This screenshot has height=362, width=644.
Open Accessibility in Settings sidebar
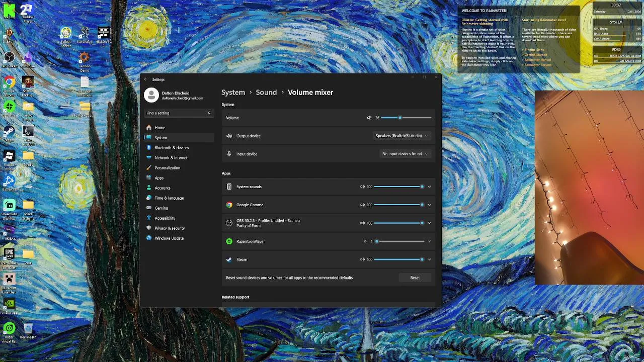point(179,218)
